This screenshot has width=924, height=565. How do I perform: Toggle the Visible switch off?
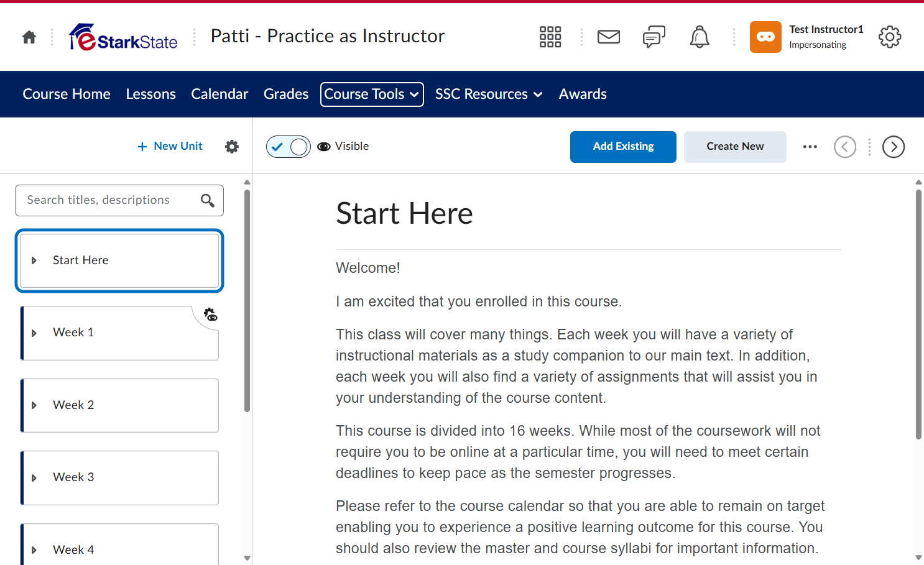pyautogui.click(x=289, y=147)
